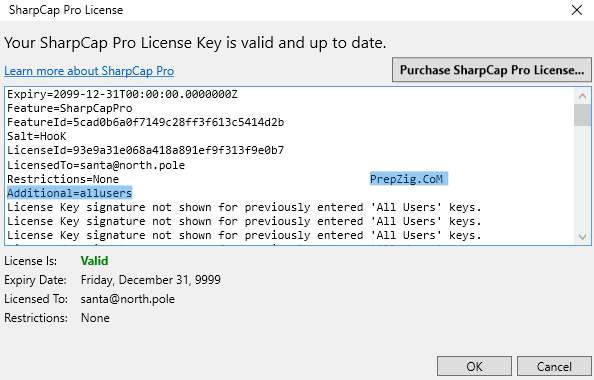The image size is (594, 380).
Task: Click the dialog title SharpCap Pro License
Action: (x=66, y=10)
